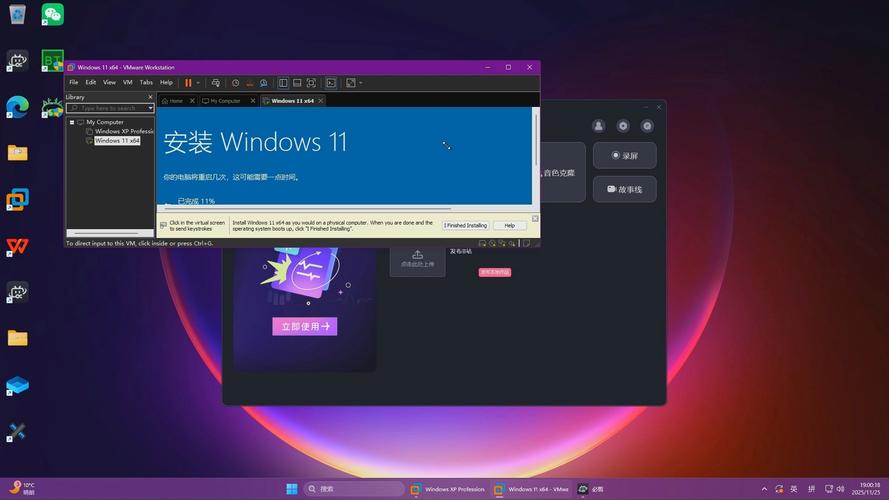Viewport: 889px width, 500px height.
Task: Click the taskbar search box
Action: point(354,489)
